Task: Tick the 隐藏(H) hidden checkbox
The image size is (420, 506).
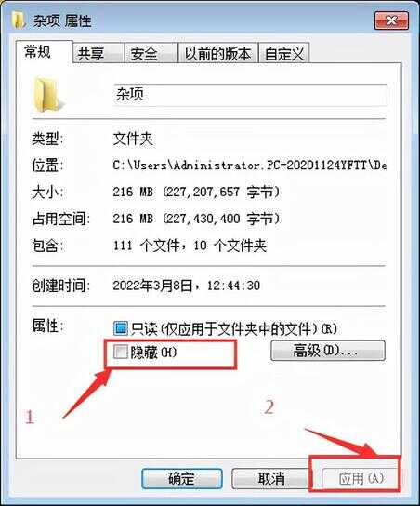Action: pyautogui.click(x=120, y=352)
